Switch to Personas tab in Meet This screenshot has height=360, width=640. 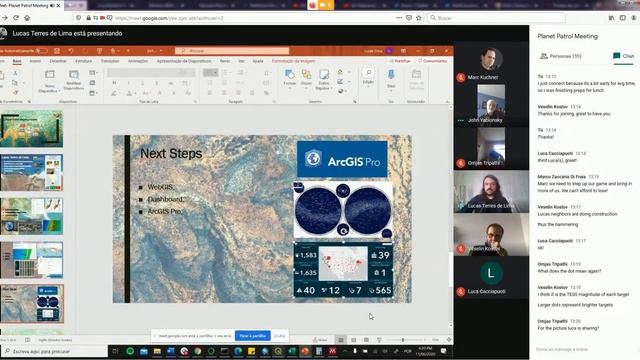tap(560, 56)
